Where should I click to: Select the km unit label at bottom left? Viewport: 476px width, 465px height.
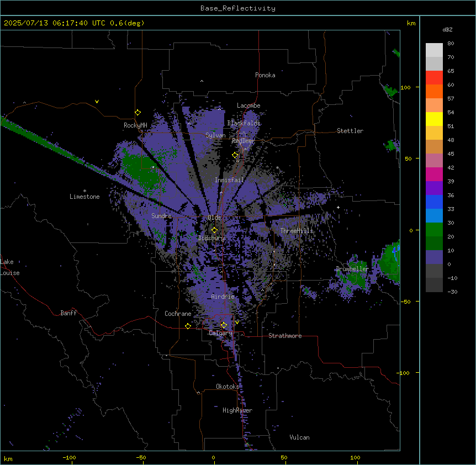point(8,459)
